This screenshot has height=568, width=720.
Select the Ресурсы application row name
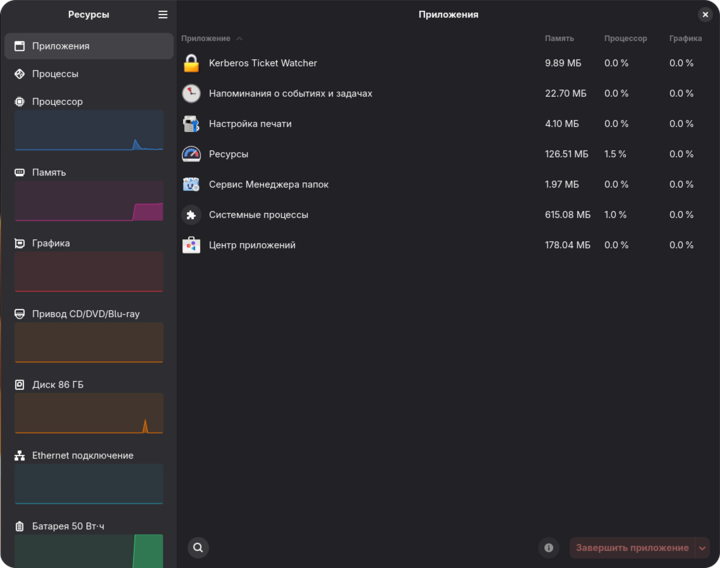[229, 154]
